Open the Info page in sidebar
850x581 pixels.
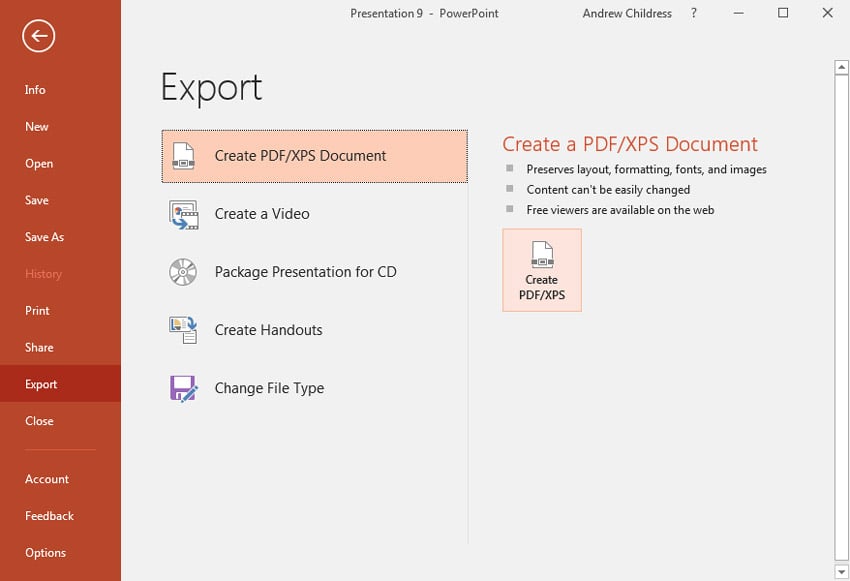35,90
